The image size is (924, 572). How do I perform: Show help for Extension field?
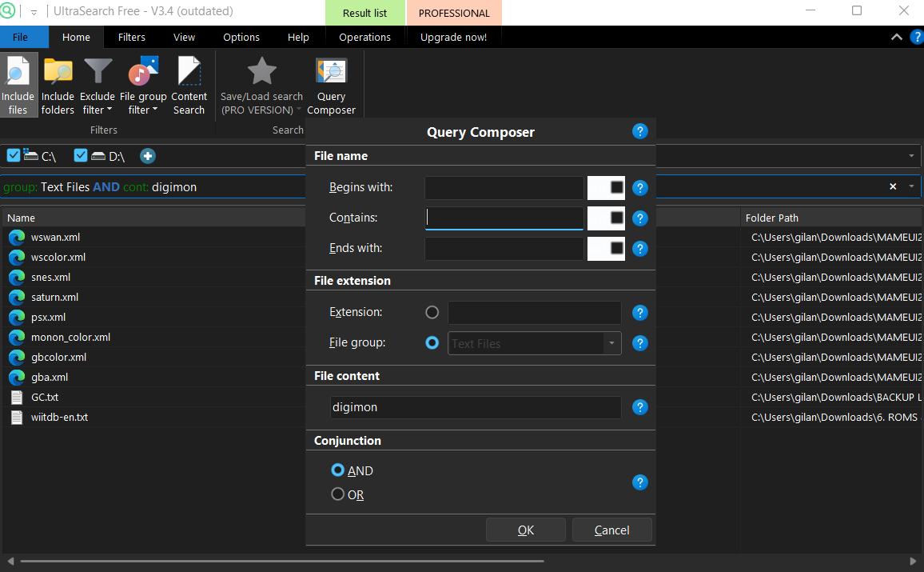tap(640, 313)
